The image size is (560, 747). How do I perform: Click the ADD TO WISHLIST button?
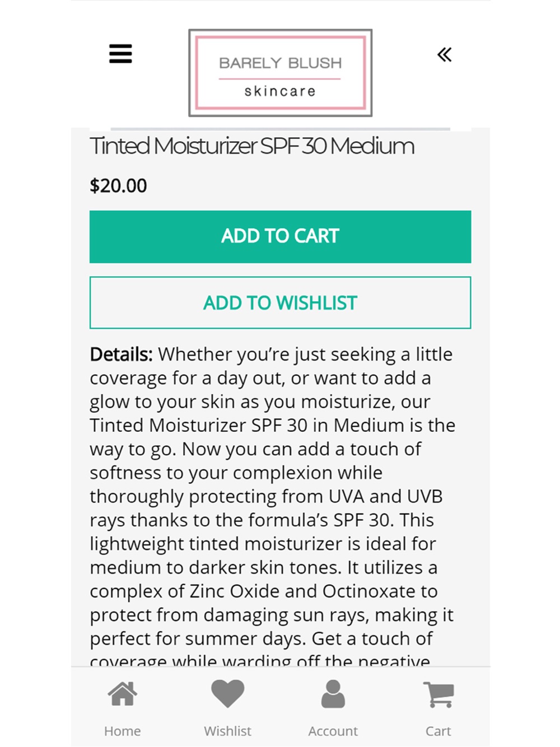click(x=281, y=303)
